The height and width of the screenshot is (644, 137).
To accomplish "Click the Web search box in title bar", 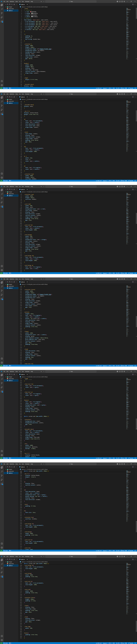I will click(x=71, y=2).
